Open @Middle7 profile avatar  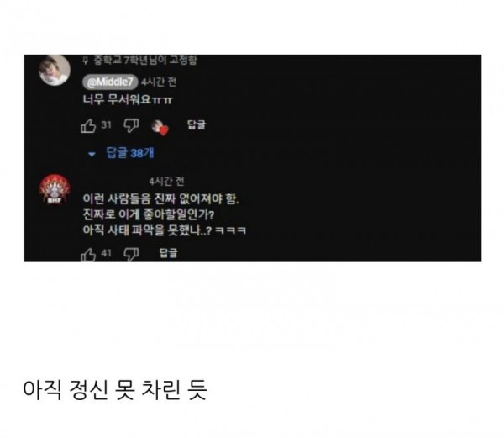pos(55,71)
